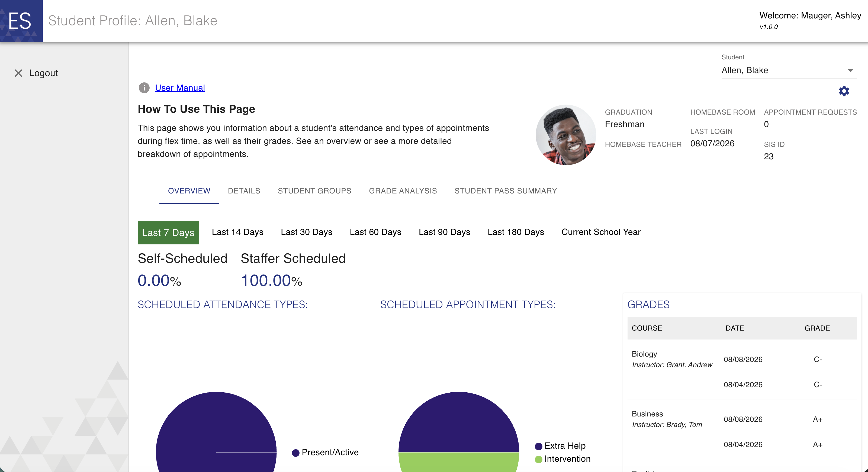Click the Appointment Requests value 0

[x=766, y=124]
